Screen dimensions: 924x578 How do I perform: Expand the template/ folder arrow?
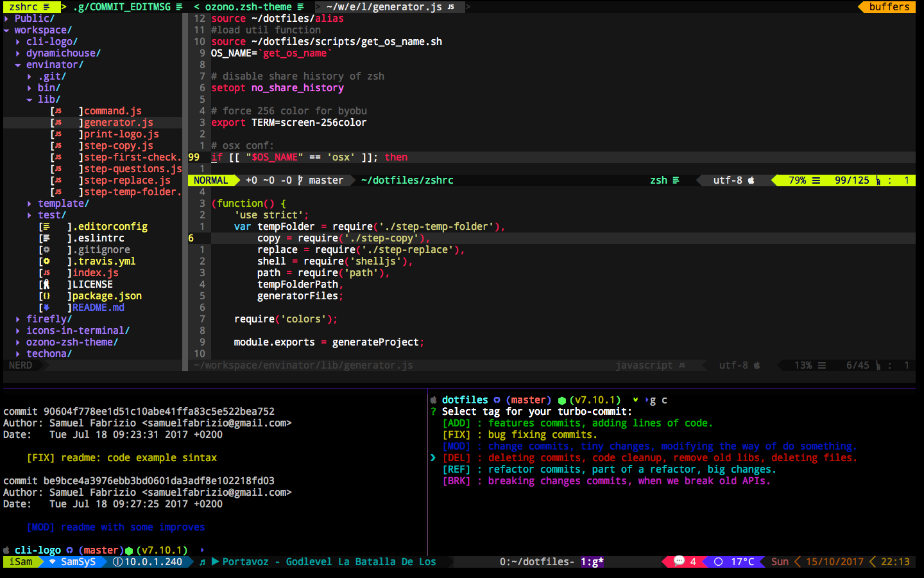click(x=30, y=204)
